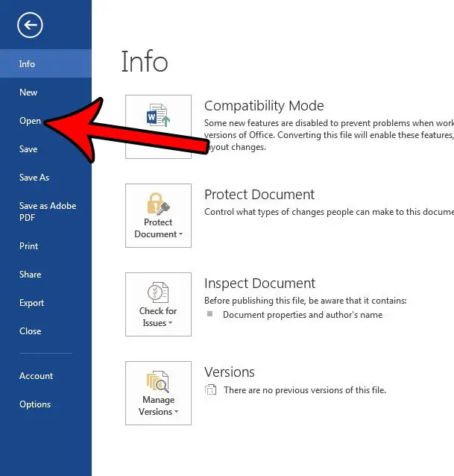This screenshot has height=476, width=454.
Task: Click the back arrow circle icon
Action: (31, 26)
